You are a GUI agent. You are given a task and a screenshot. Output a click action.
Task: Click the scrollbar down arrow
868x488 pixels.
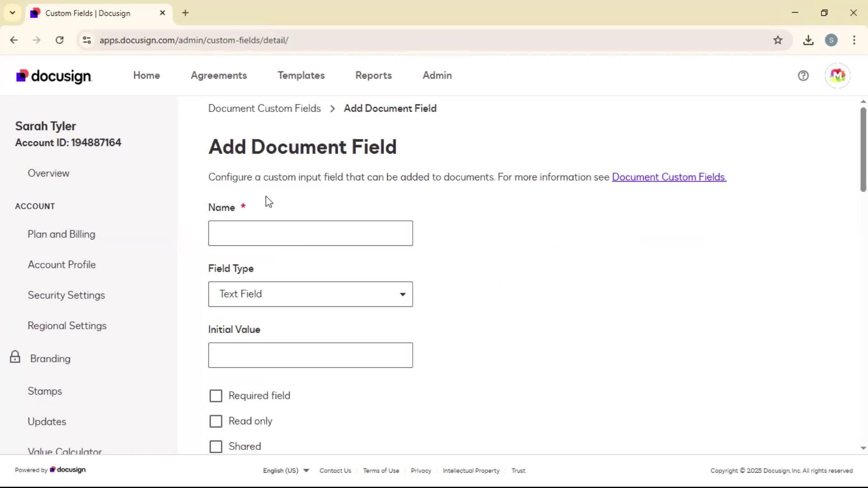click(863, 448)
